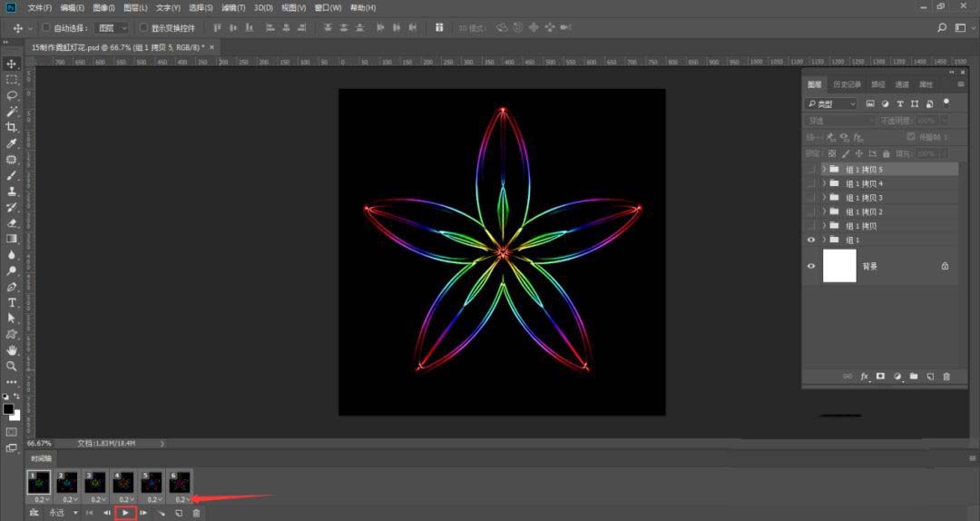Select the Eyedropper tool
Image resolution: width=980 pixels, height=521 pixels.
pyautogui.click(x=11, y=143)
